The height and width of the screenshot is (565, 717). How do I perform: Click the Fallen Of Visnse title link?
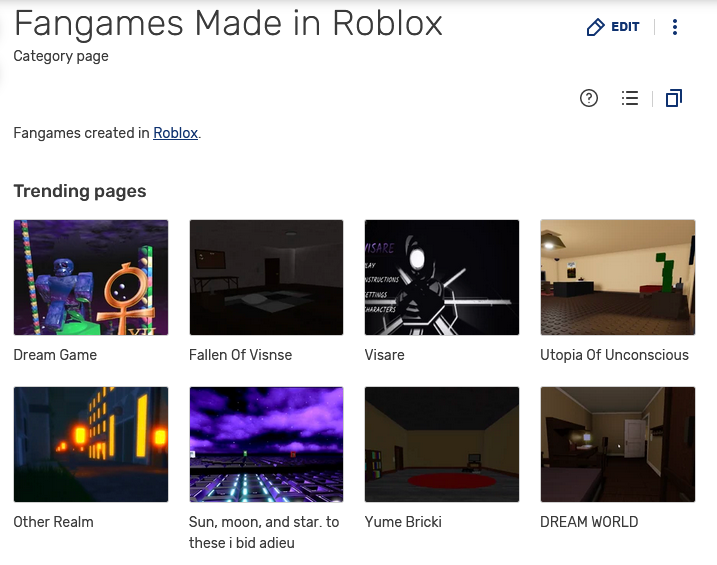point(241,355)
